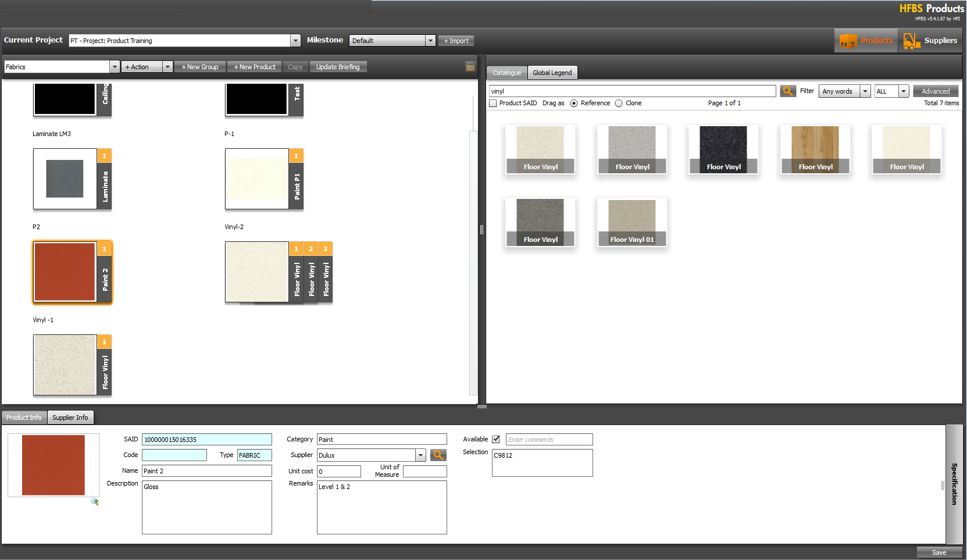Open the Fabrics group dropdown
The height and width of the screenshot is (560, 967).
[115, 67]
